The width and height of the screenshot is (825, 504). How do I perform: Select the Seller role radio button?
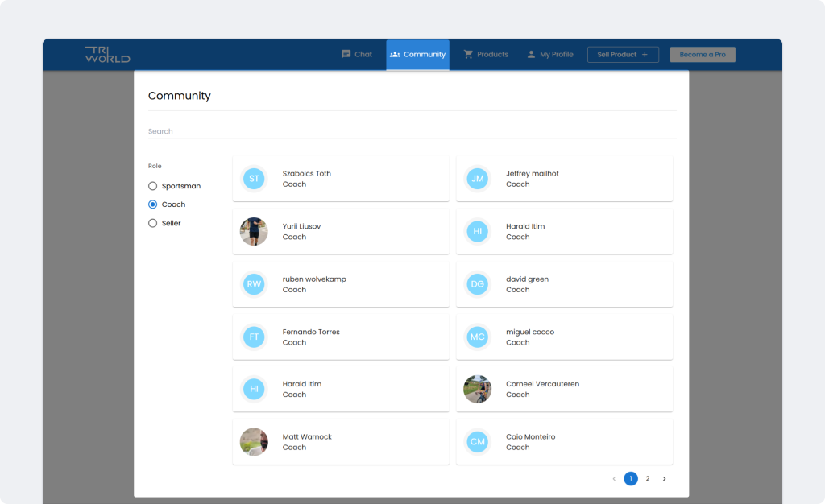click(x=153, y=223)
